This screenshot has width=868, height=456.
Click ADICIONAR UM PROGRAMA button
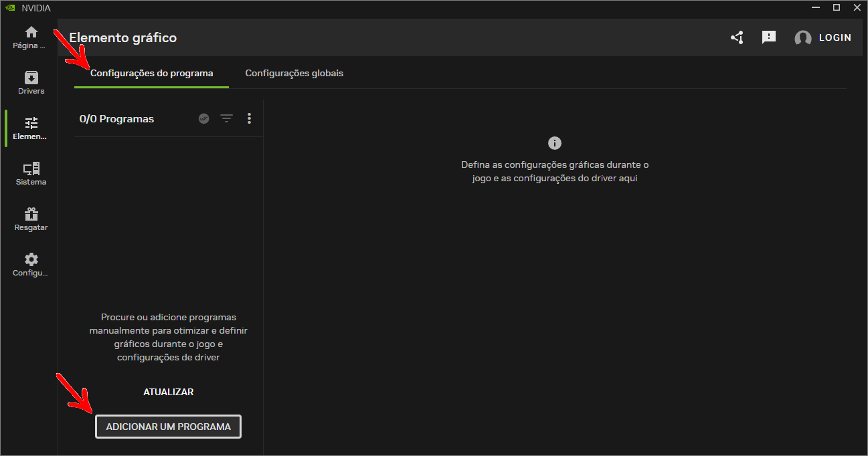click(x=168, y=427)
